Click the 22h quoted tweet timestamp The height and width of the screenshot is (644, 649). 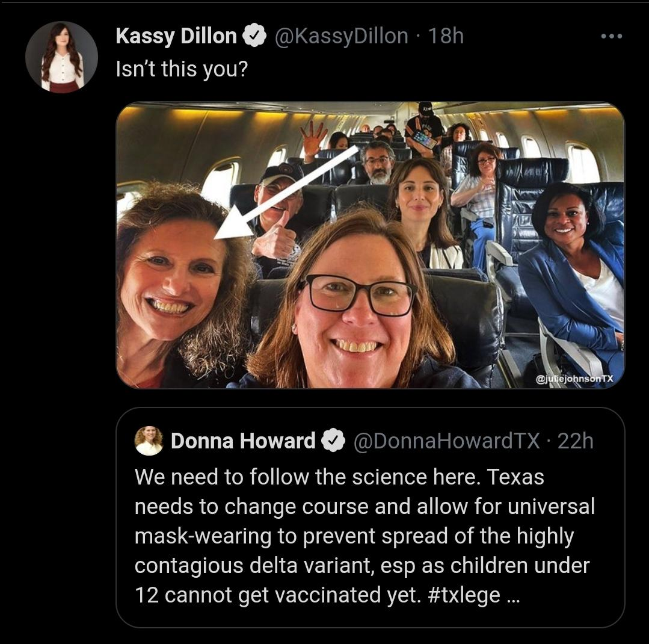575,441
